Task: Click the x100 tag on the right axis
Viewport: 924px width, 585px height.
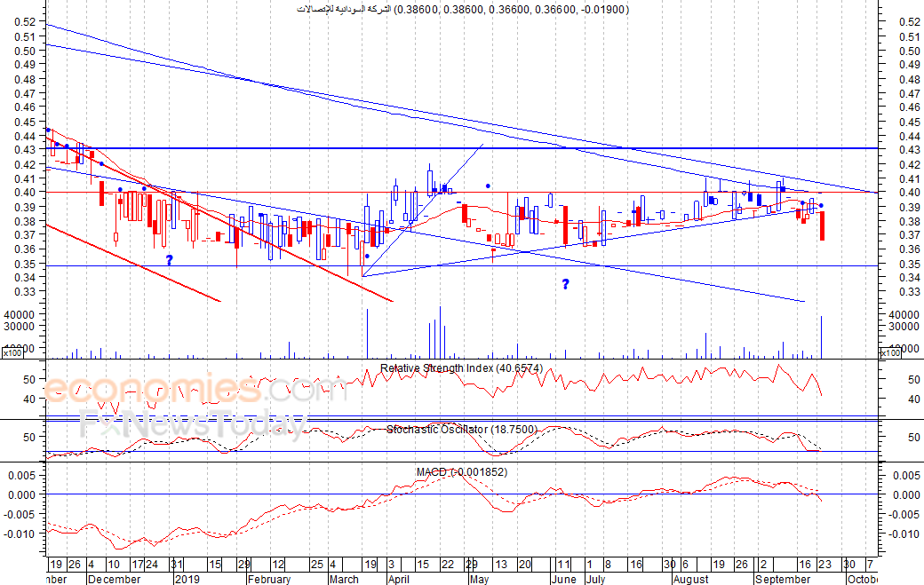Action: [x=890, y=353]
